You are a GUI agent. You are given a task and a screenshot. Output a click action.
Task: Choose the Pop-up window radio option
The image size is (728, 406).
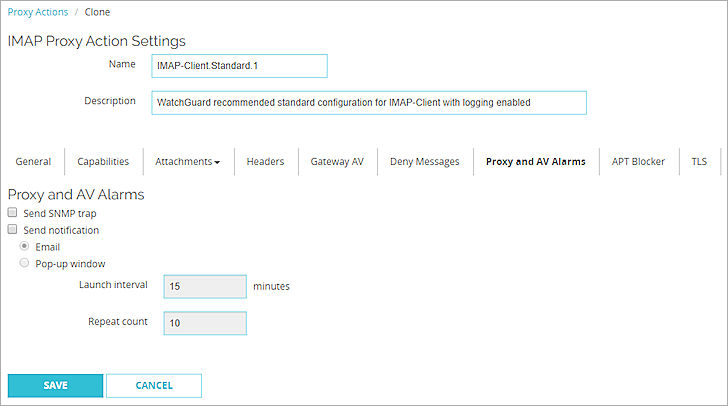(25, 263)
